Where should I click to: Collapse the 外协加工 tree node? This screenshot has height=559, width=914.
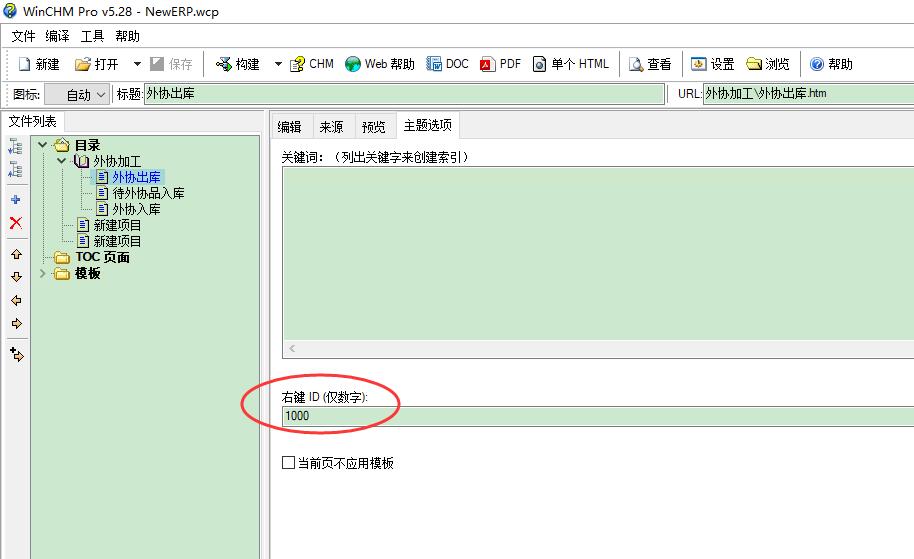click(61, 161)
